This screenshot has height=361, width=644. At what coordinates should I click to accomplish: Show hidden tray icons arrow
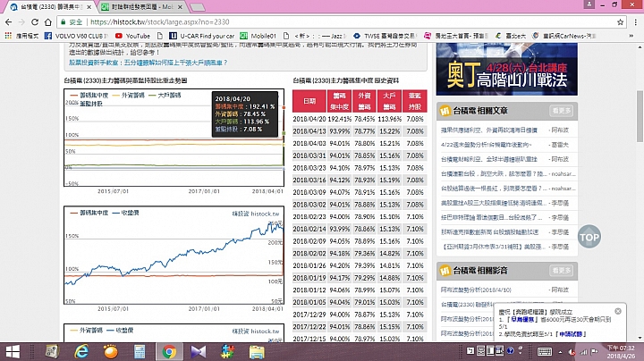click(x=560, y=352)
